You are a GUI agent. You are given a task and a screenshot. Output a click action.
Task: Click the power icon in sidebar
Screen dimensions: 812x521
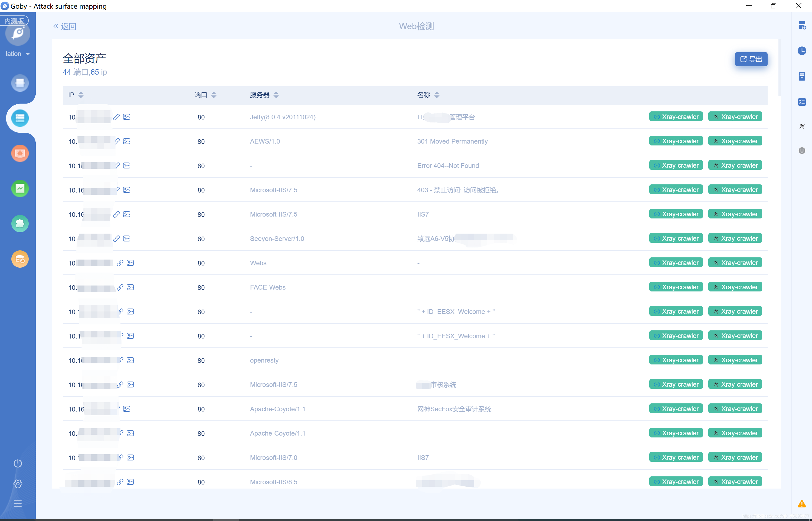18,463
